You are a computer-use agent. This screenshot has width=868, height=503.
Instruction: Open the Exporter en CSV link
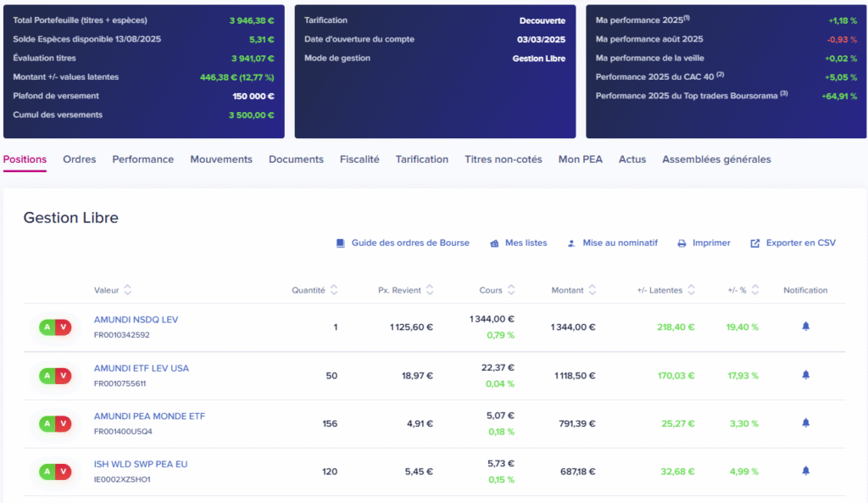click(x=800, y=243)
